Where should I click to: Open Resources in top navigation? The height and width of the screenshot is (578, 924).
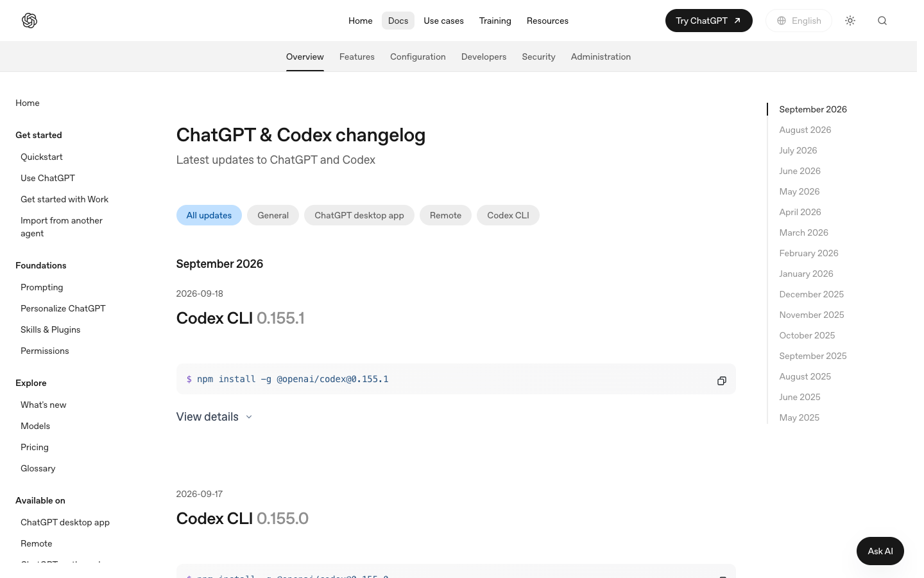[x=547, y=21]
